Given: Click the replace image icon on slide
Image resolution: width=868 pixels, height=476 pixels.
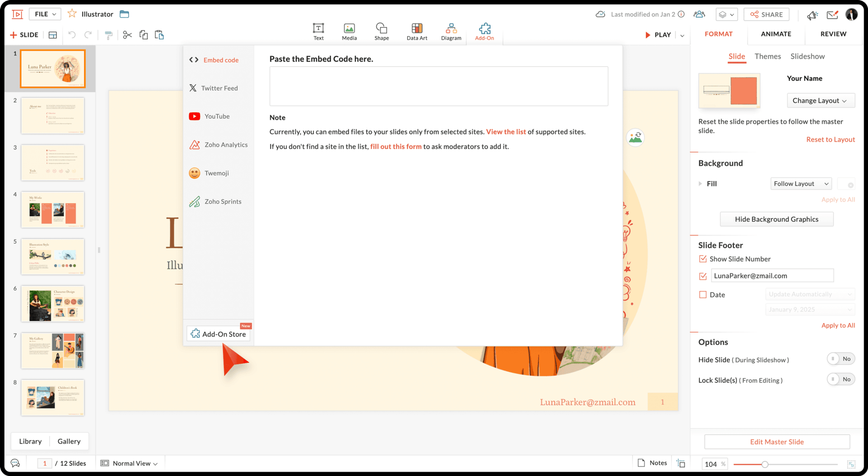Looking at the screenshot, I should (x=635, y=137).
